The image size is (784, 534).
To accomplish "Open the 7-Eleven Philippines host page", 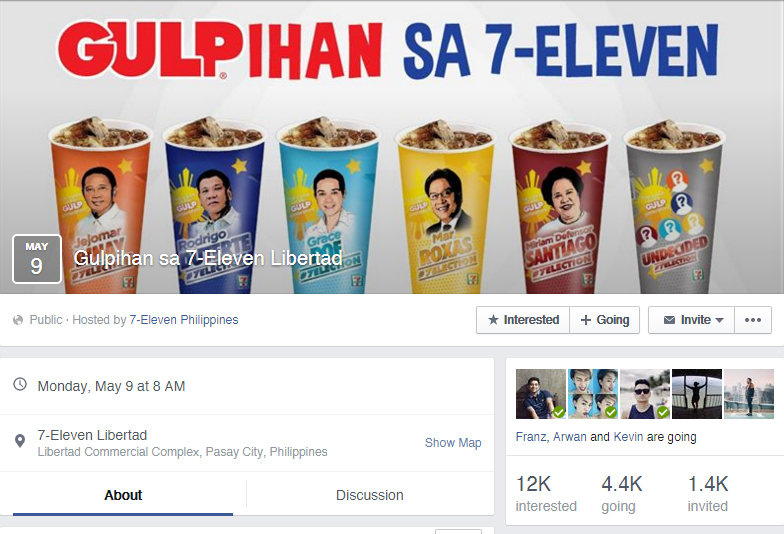I will click(x=184, y=320).
